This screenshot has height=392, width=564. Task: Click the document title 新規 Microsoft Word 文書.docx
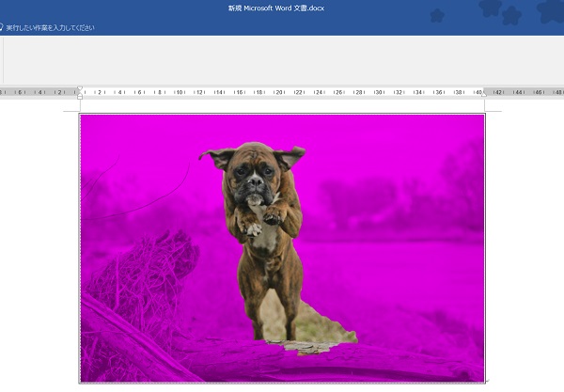pyautogui.click(x=276, y=8)
